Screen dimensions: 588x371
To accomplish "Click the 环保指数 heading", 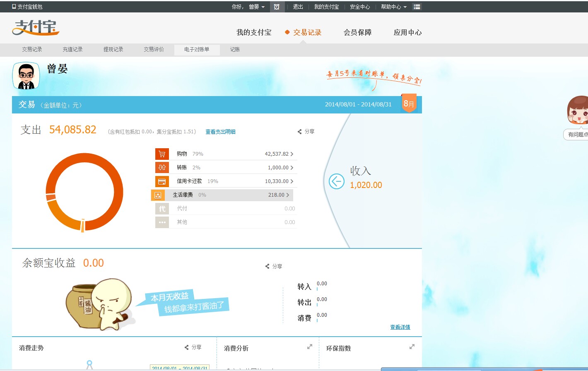I will (339, 349).
